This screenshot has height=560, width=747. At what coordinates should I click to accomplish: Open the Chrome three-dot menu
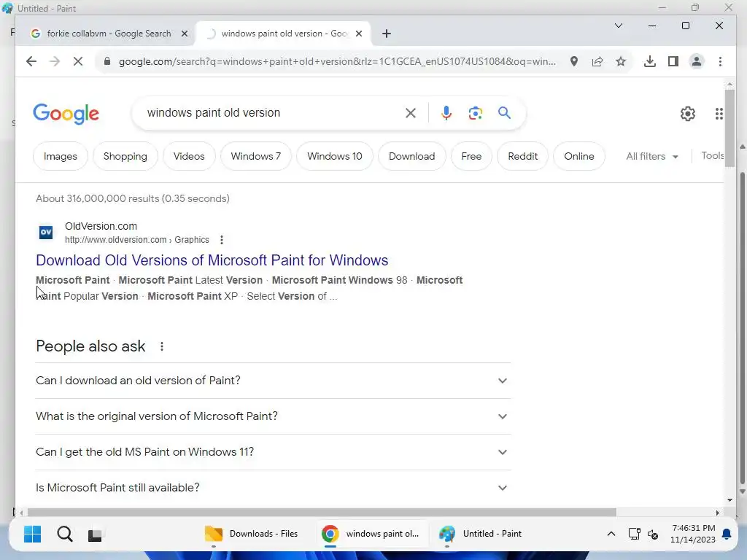[x=720, y=61]
